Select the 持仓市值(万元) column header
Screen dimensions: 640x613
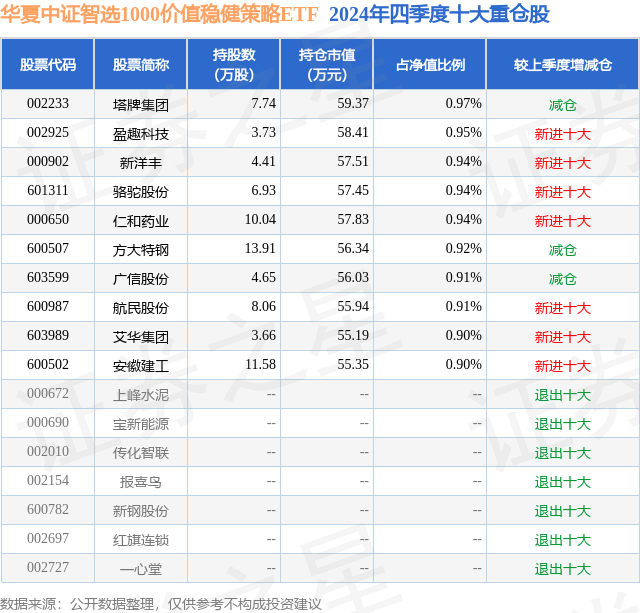[x=327, y=64]
